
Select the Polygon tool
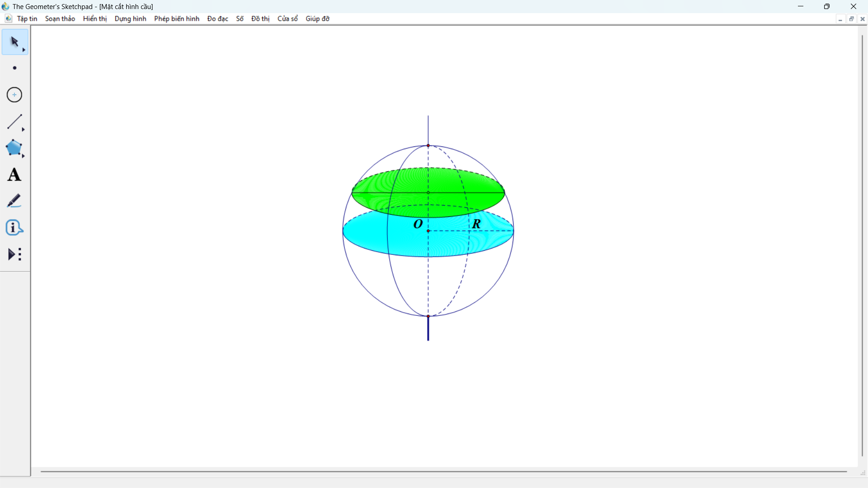(14, 148)
